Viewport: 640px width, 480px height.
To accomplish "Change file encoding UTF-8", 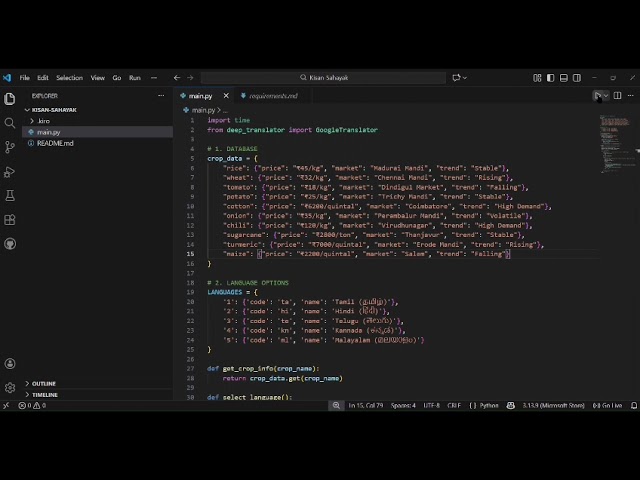I will [431, 405].
